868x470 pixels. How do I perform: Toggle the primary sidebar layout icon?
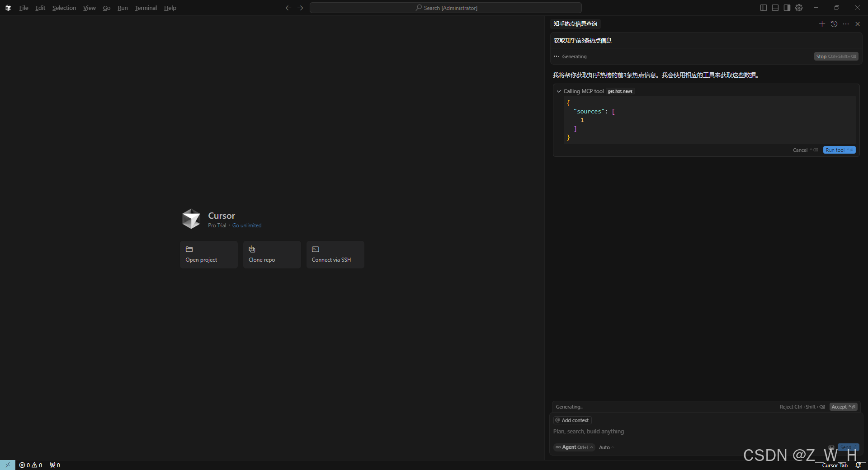coord(764,8)
